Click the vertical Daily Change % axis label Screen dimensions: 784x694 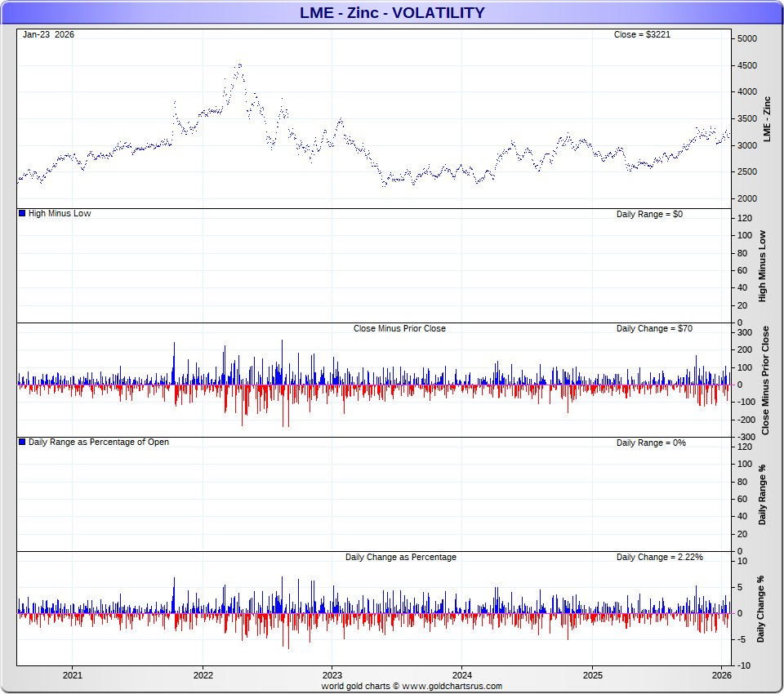pos(761,608)
